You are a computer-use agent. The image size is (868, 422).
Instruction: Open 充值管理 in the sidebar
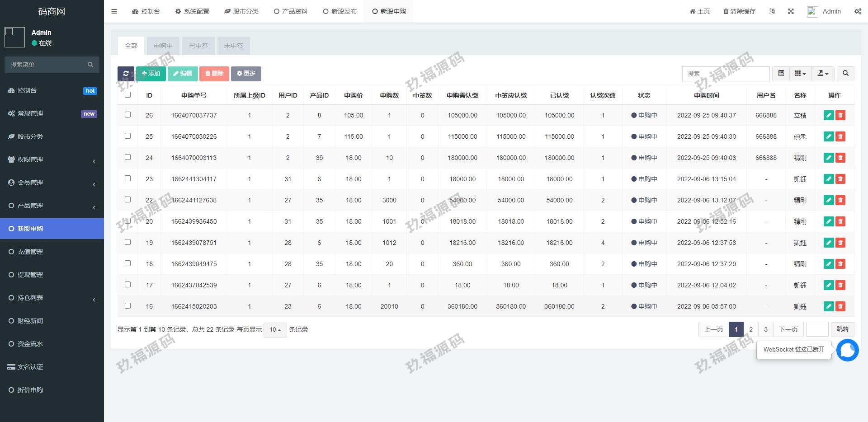click(30, 252)
